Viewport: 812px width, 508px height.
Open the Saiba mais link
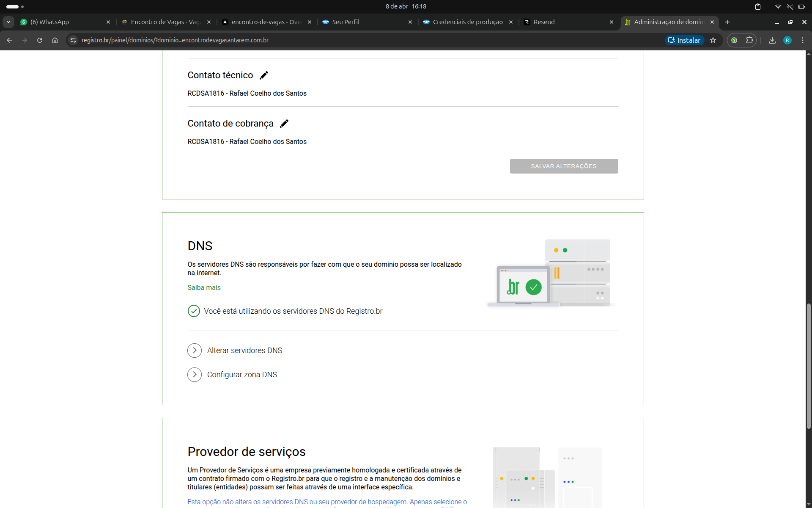(x=204, y=287)
